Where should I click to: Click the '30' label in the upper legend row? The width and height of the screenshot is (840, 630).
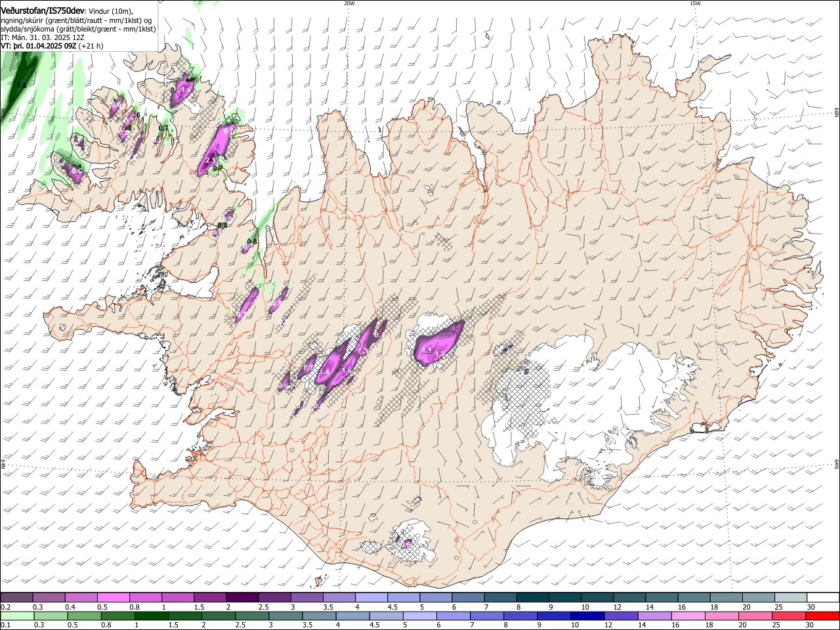[x=810, y=607]
